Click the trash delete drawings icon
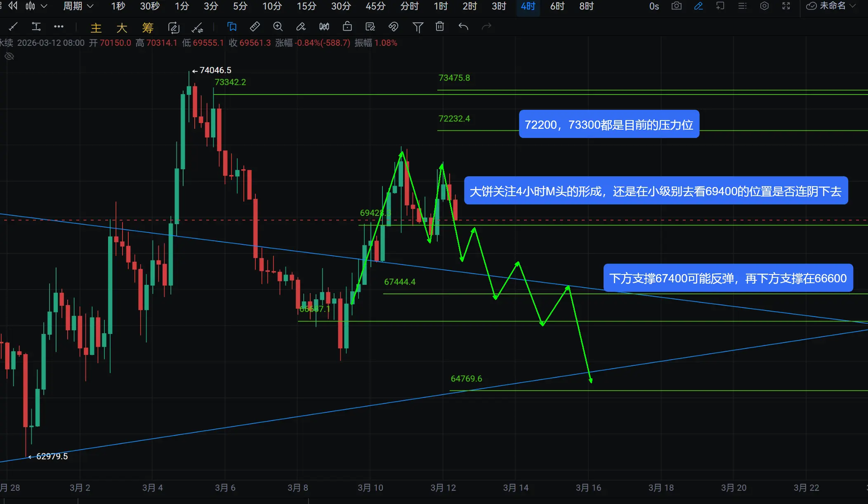Screen dimensions: 868x504 coord(440,27)
